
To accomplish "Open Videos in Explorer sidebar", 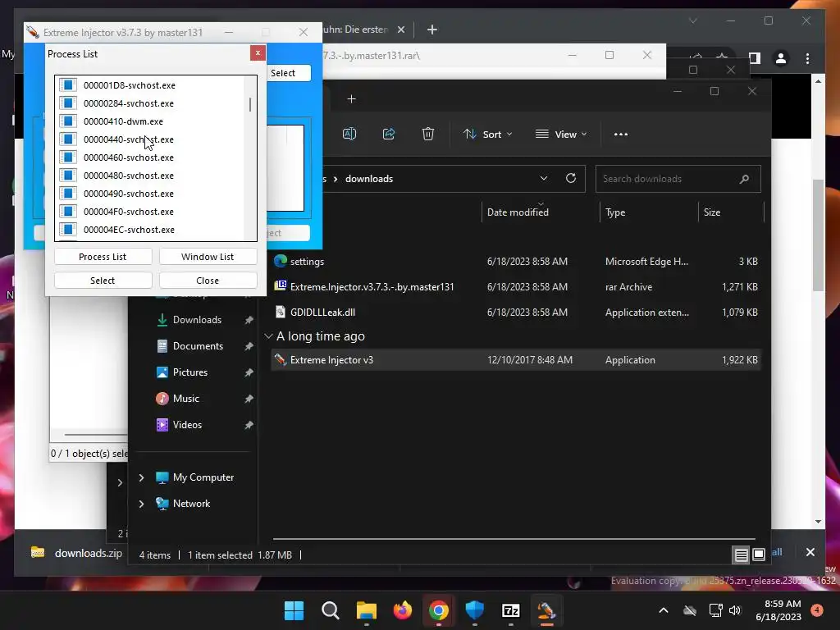I will pyautogui.click(x=187, y=425).
